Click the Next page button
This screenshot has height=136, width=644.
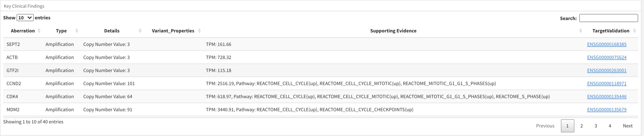click(x=628, y=126)
